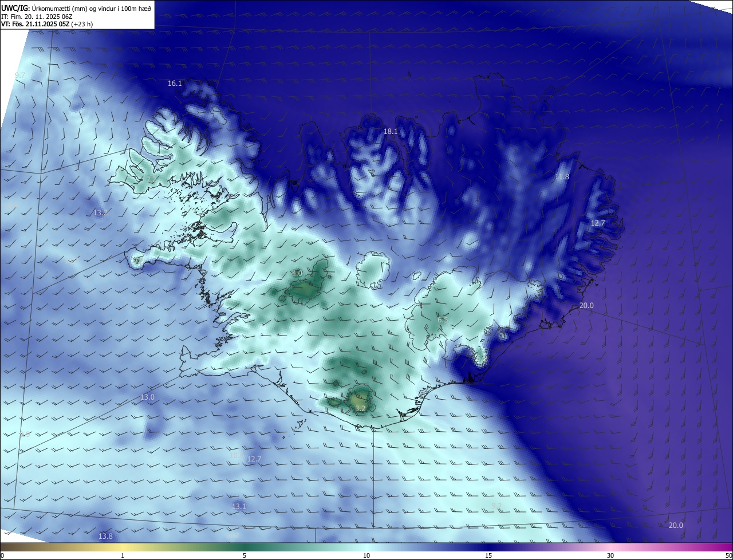This screenshot has width=733, height=560.
Task: Click the 4.0 value beside the green glacier area
Action: 297,274
